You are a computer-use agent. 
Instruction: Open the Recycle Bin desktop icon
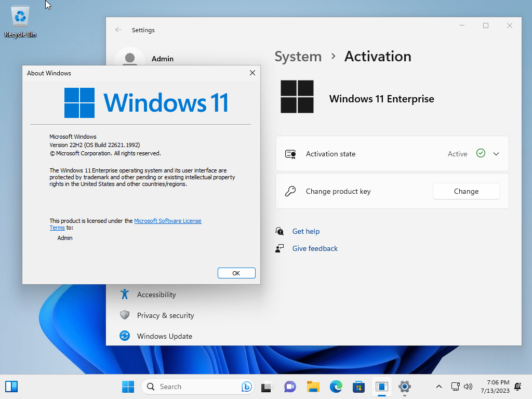click(x=20, y=22)
